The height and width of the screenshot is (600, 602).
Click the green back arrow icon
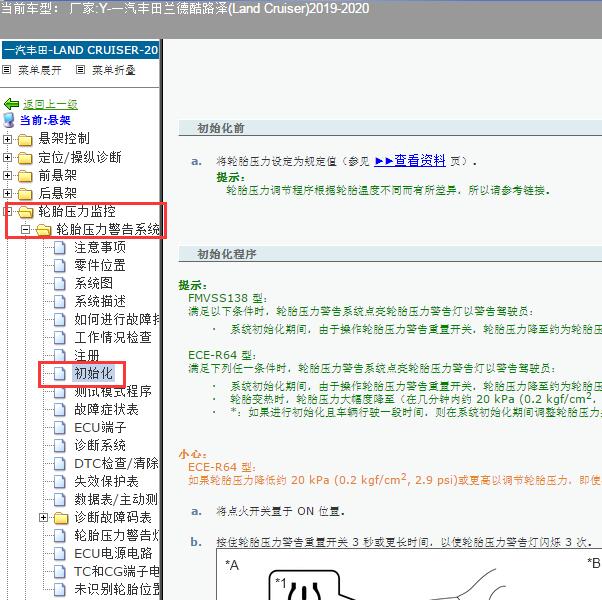pyautogui.click(x=11, y=104)
